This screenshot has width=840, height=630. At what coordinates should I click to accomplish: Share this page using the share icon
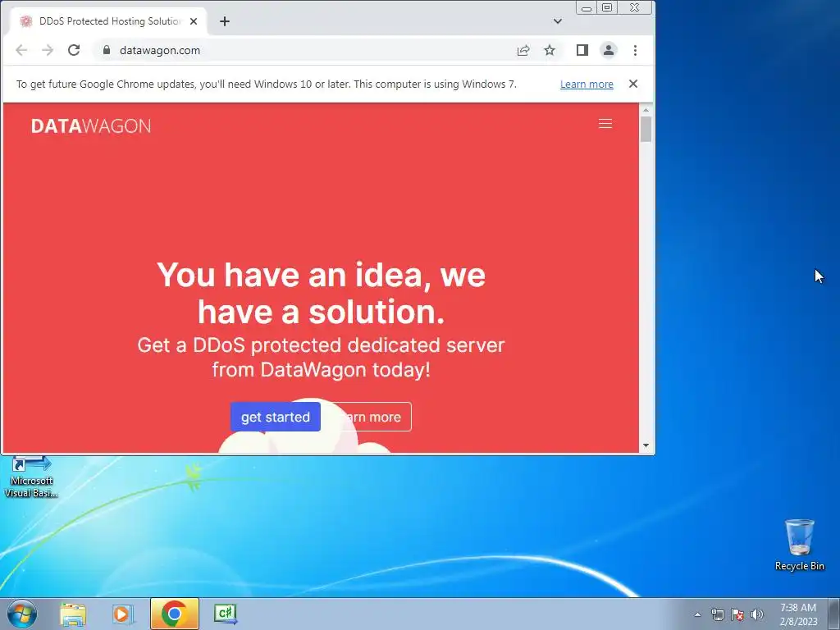coord(523,50)
